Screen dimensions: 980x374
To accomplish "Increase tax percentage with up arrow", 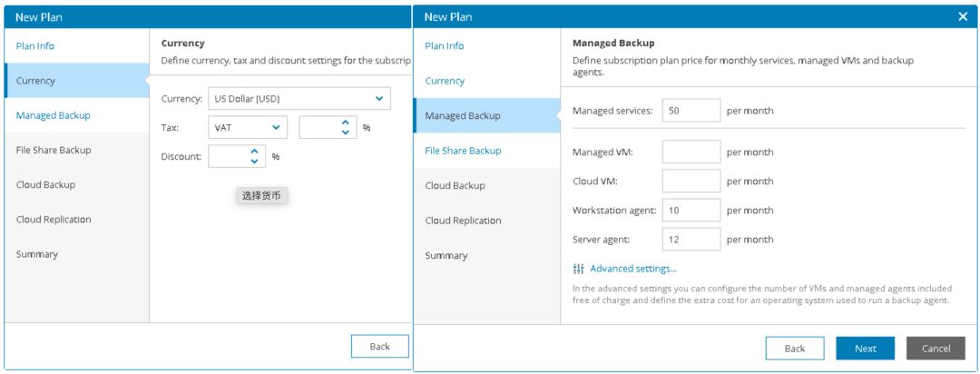I will [x=345, y=123].
